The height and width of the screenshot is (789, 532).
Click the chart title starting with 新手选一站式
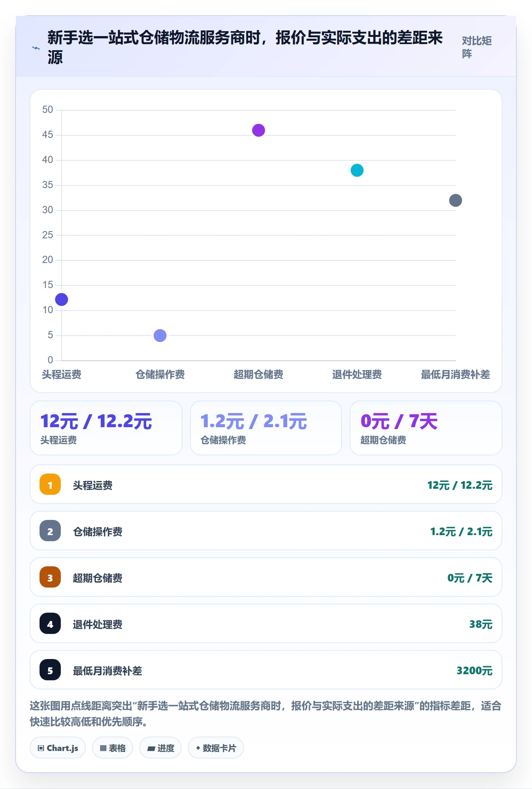pos(245,47)
